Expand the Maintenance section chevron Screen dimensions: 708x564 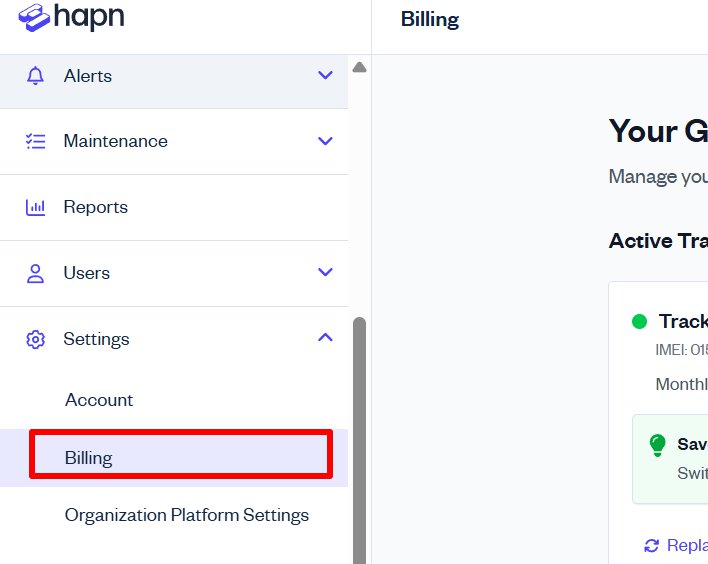tap(325, 141)
